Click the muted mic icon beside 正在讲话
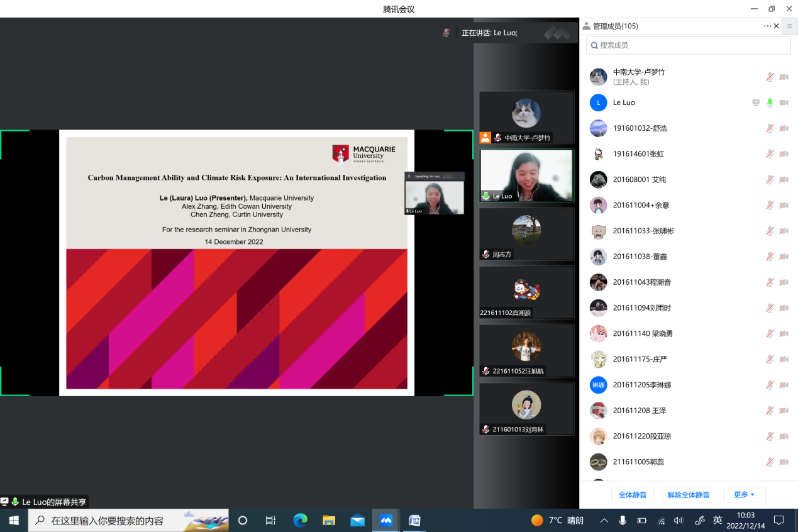The width and height of the screenshot is (798, 532). coord(446,33)
